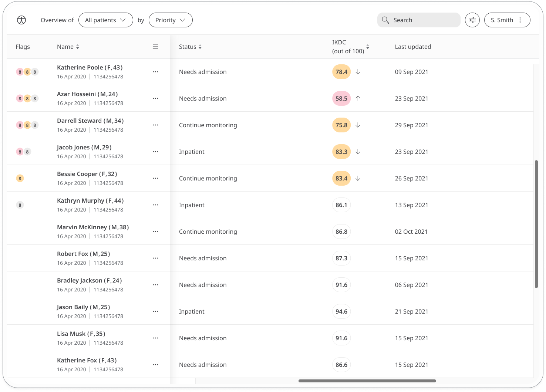Open the filter settings icon
This screenshot has height=392, width=546.
472,20
